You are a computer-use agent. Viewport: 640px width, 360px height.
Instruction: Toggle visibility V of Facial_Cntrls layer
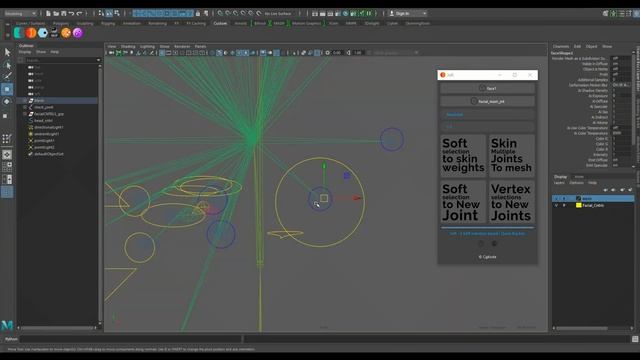point(556,205)
